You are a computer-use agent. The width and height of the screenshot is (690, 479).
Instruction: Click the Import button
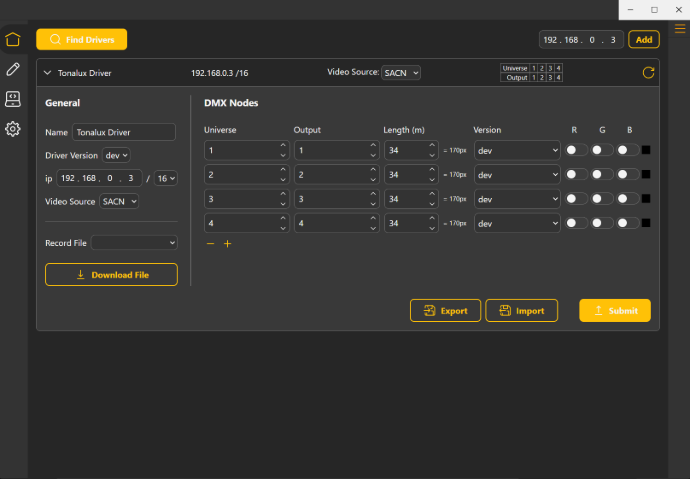point(521,311)
